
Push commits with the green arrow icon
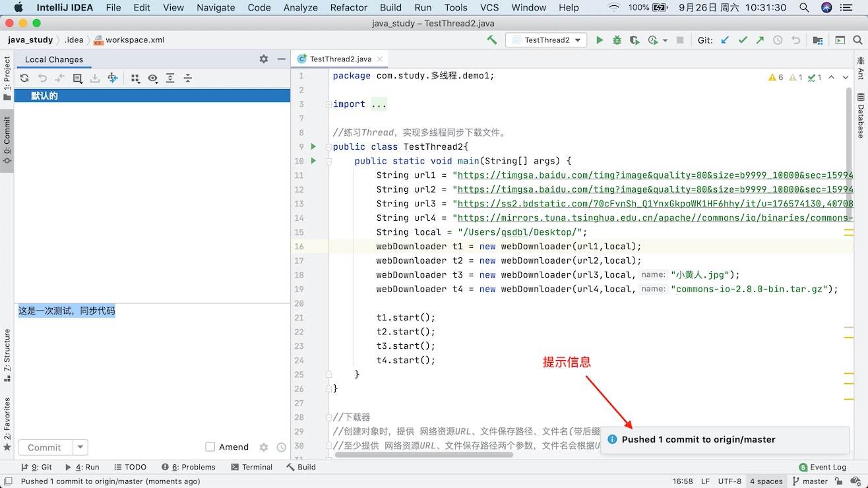coord(760,40)
